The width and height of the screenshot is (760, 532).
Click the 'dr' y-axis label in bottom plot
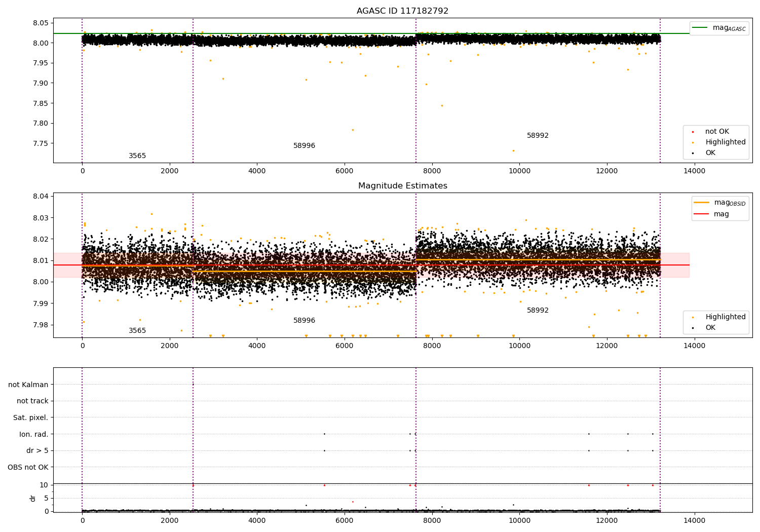[33, 498]
